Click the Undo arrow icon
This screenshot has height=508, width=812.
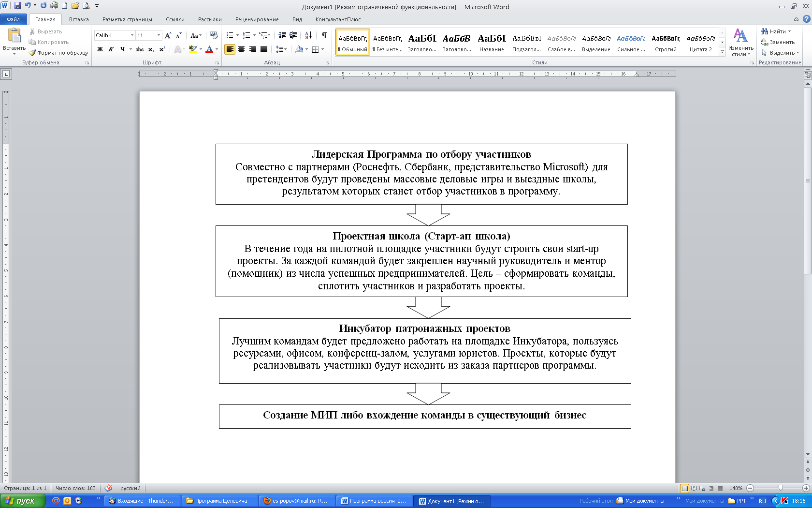pyautogui.click(x=28, y=6)
